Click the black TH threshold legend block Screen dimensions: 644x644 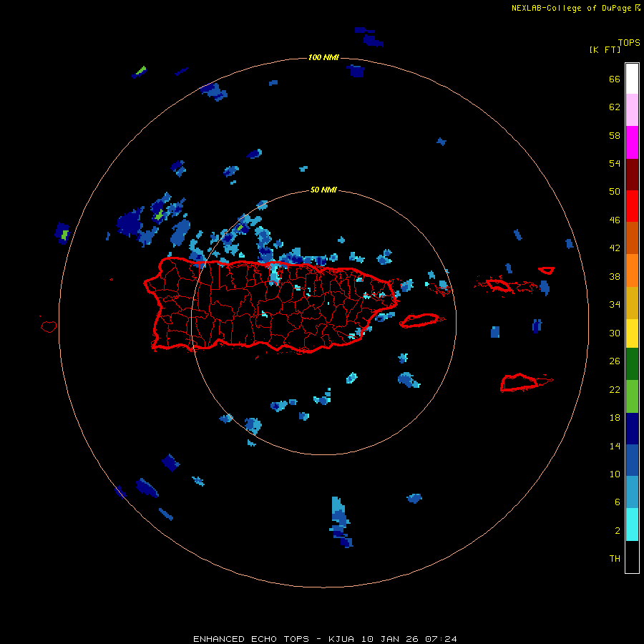point(632,557)
